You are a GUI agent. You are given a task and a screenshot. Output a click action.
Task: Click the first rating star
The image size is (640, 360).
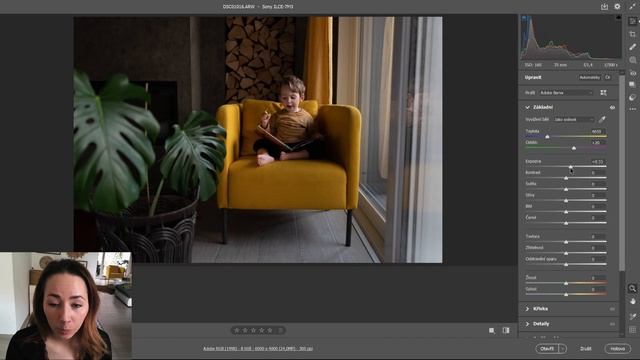tap(237, 330)
